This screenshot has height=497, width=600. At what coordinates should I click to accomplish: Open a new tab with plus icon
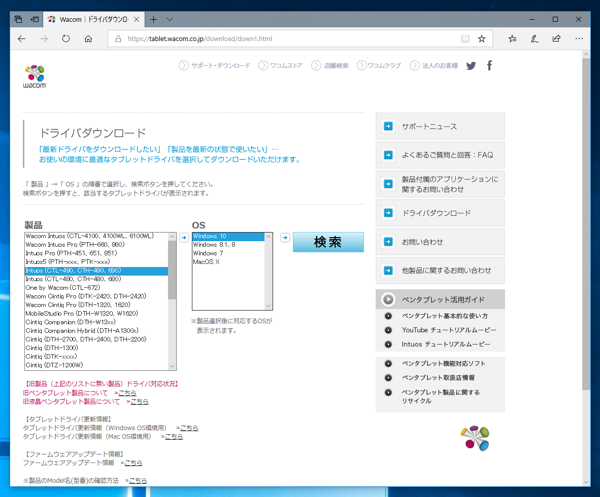coord(153,19)
